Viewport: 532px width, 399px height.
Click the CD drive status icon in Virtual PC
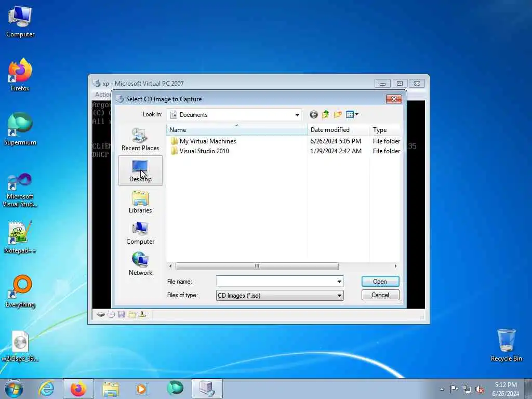click(111, 314)
